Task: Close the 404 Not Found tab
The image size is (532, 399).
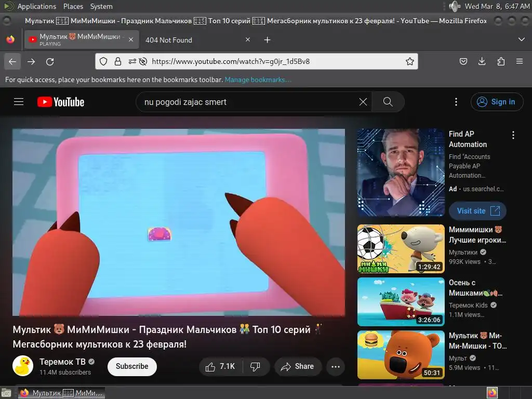Action: tap(248, 39)
